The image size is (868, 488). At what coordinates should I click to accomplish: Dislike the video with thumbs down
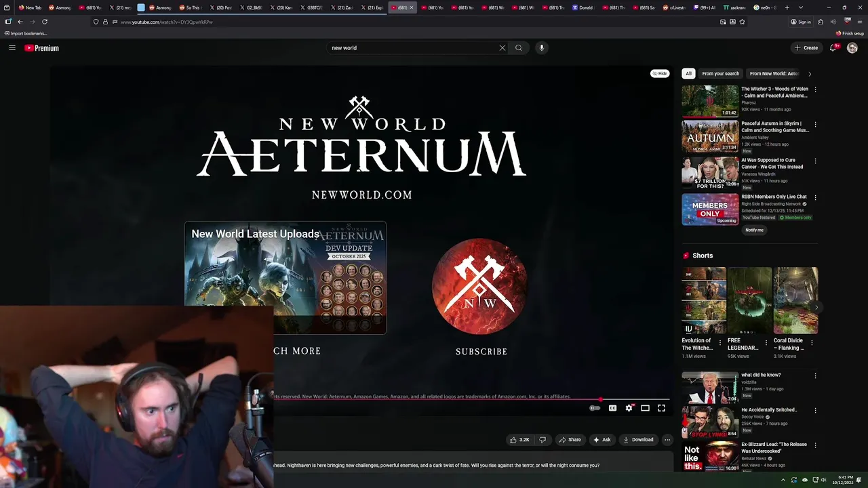coord(542,439)
